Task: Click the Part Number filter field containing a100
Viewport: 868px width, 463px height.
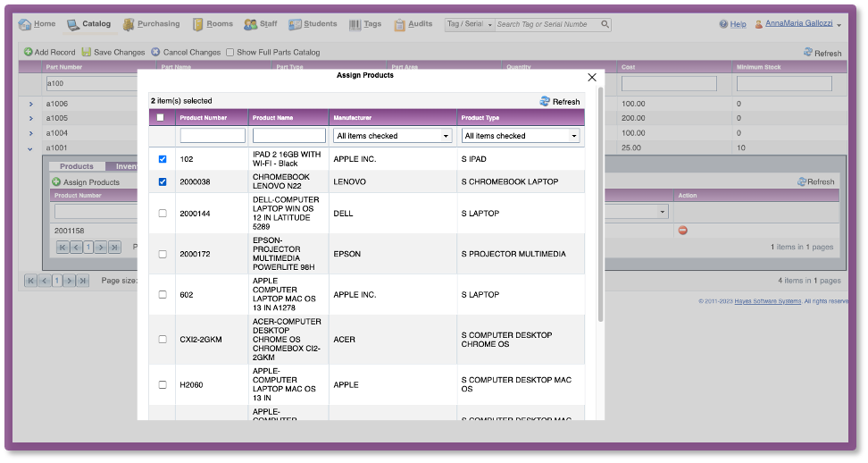Action: (91, 84)
